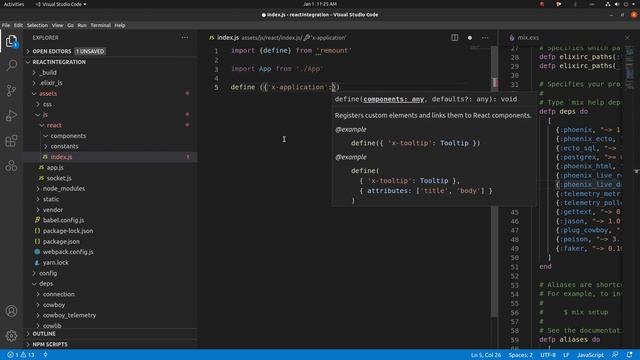Click the status bar icon after warnings count

click(45, 355)
